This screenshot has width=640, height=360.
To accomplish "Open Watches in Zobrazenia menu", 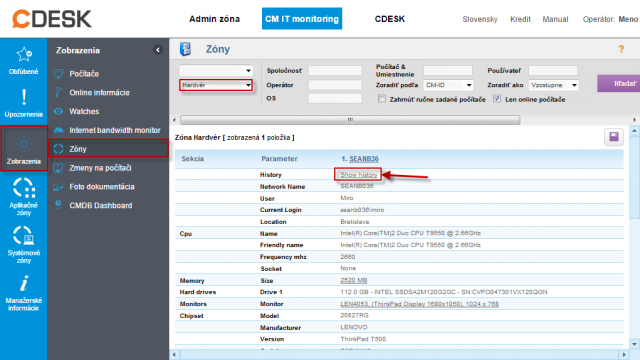I will pos(84,111).
